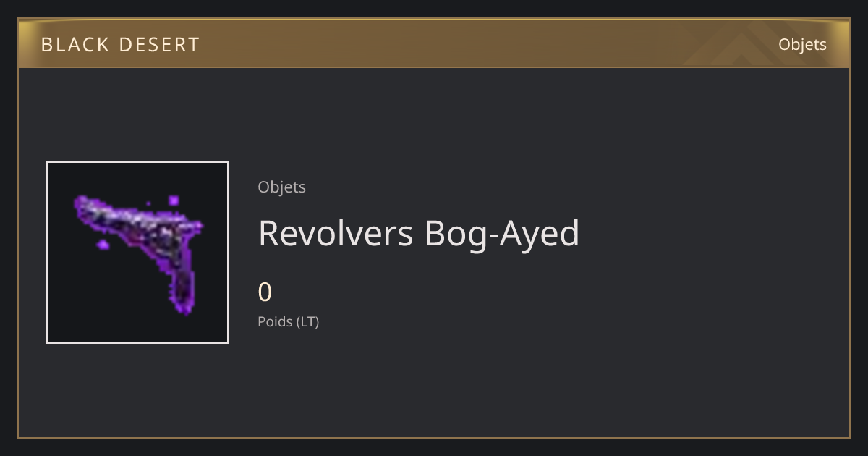The width and height of the screenshot is (868, 456).
Task: Click the small purple particle below the barrel
Action: pyautogui.click(x=103, y=245)
